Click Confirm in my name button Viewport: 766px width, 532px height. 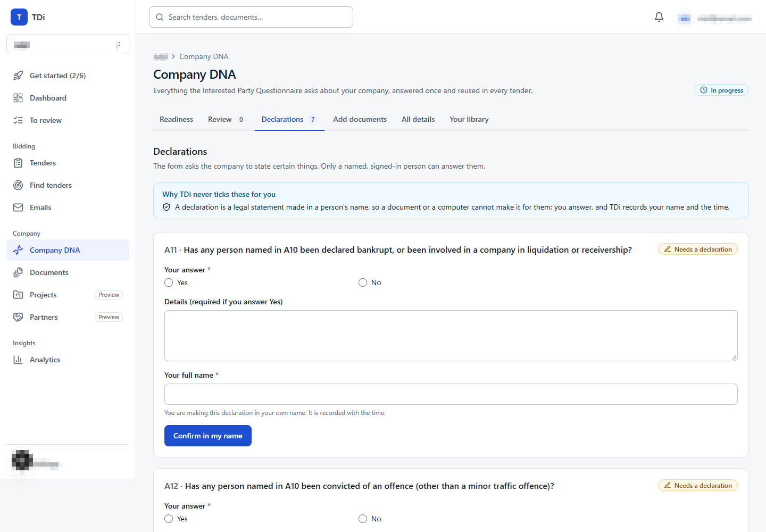click(208, 436)
